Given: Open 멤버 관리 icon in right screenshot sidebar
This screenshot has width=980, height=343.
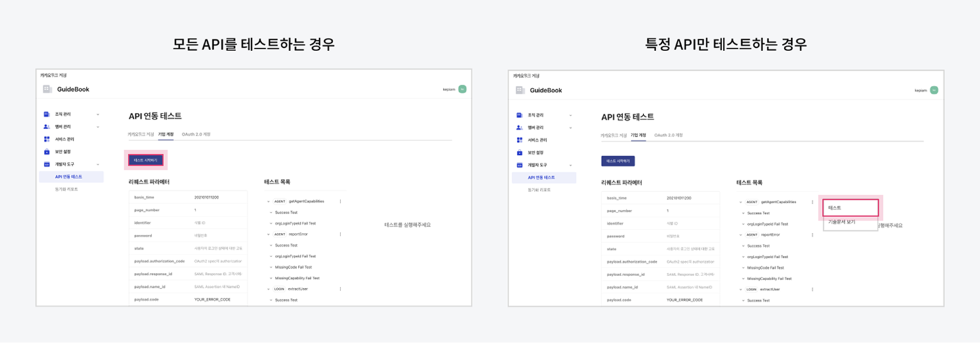Looking at the screenshot, I should click(520, 127).
